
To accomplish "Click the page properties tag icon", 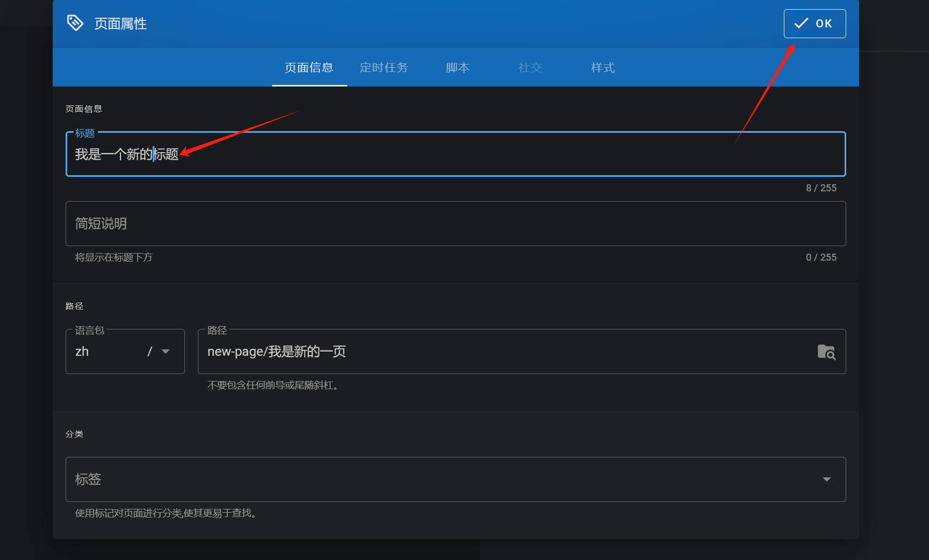I will pyautogui.click(x=75, y=23).
